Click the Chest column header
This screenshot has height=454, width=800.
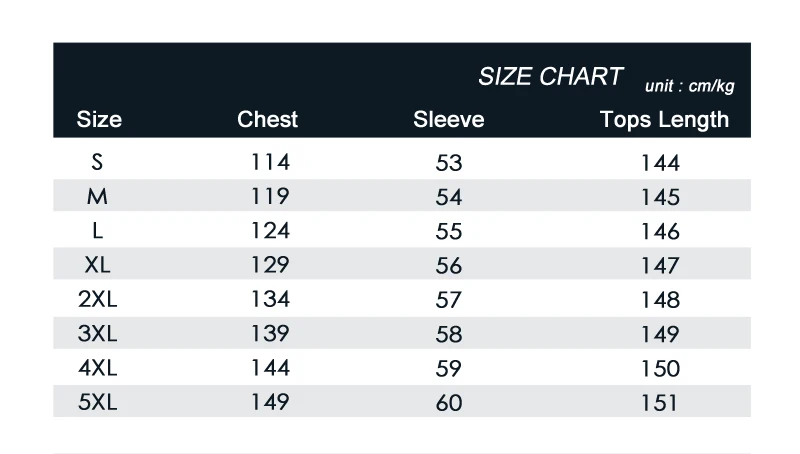(x=267, y=120)
